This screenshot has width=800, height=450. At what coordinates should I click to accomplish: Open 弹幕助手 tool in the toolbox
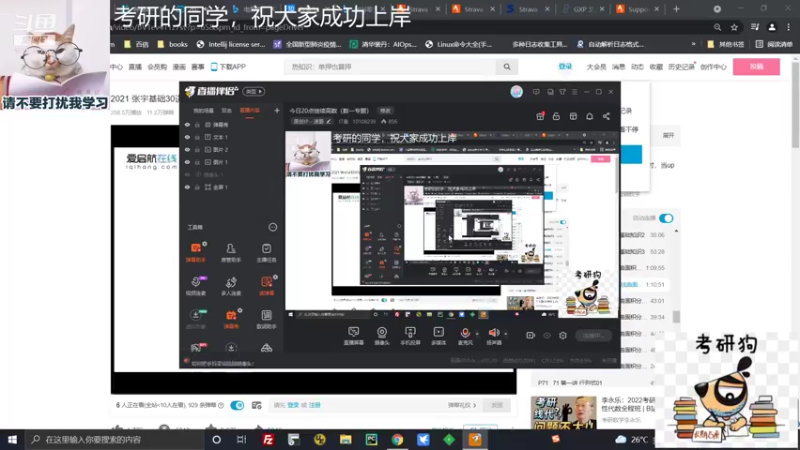click(195, 252)
